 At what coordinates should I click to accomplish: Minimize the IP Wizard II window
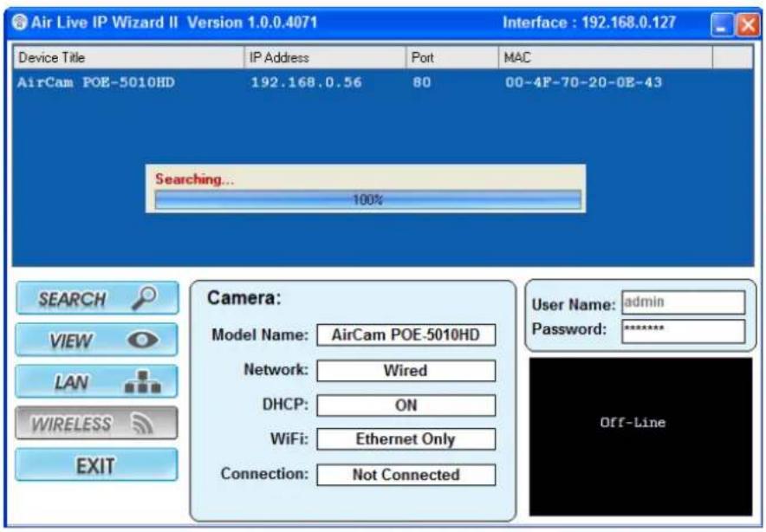coord(722,24)
